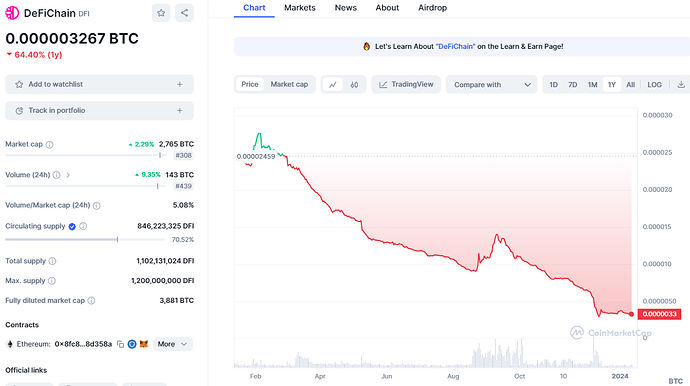Image resolution: width=690 pixels, height=386 pixels.
Task: Open the "DeFiChain" Learn & Earn link
Action: pyautogui.click(x=455, y=47)
